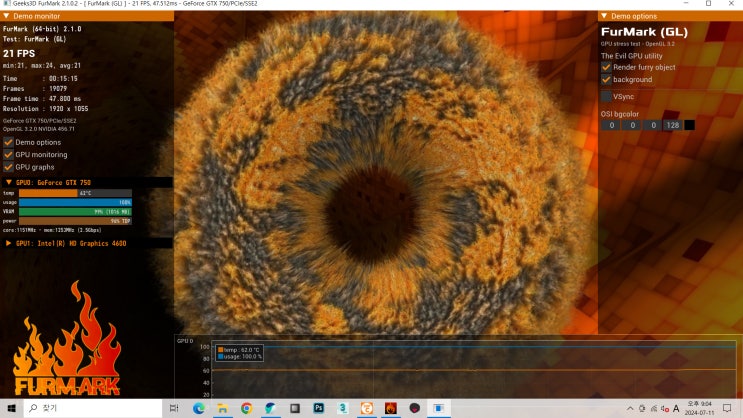Click the green VRAM usage bar

tap(75, 211)
